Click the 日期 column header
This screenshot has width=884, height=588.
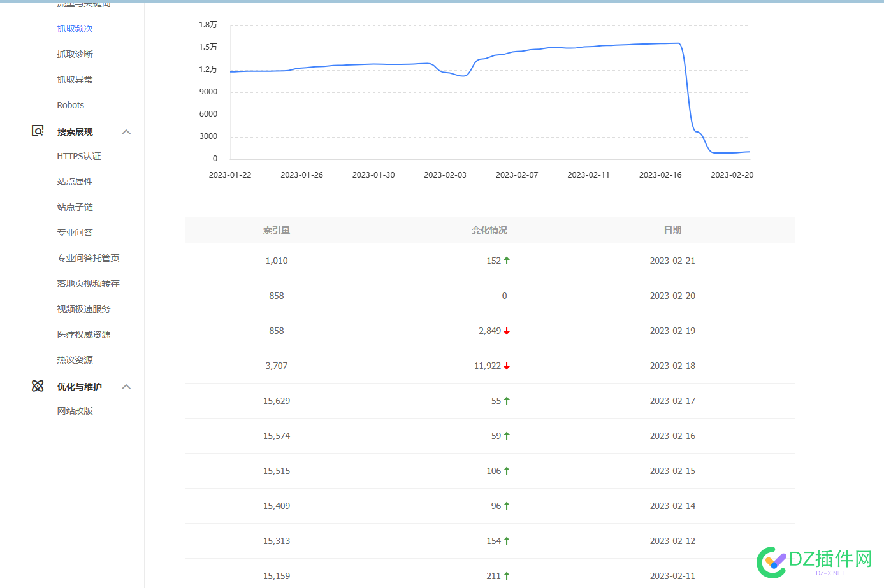click(672, 230)
